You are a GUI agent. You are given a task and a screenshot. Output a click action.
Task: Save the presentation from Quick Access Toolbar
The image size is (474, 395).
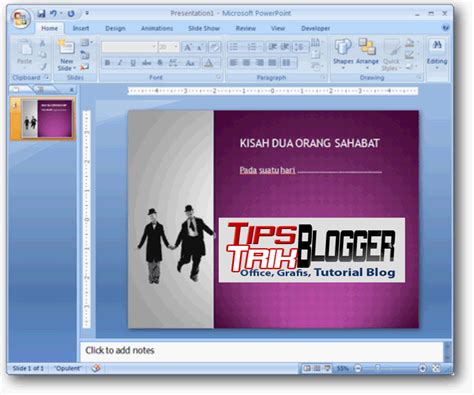[41, 14]
